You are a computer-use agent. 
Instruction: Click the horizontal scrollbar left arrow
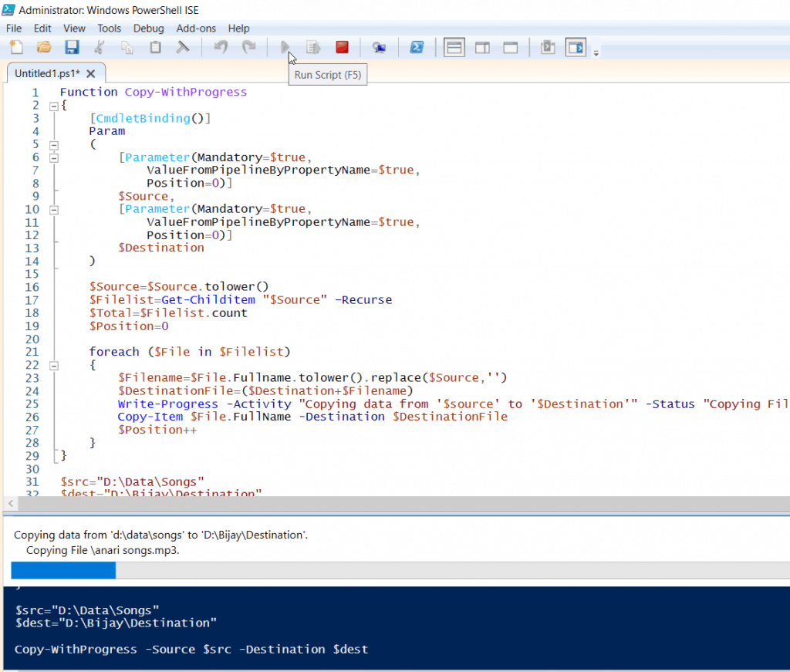pos(11,503)
